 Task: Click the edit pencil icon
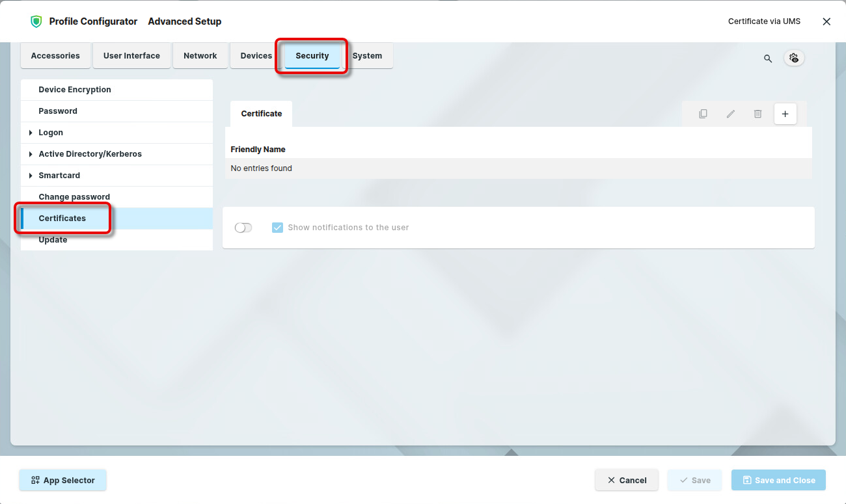click(730, 114)
